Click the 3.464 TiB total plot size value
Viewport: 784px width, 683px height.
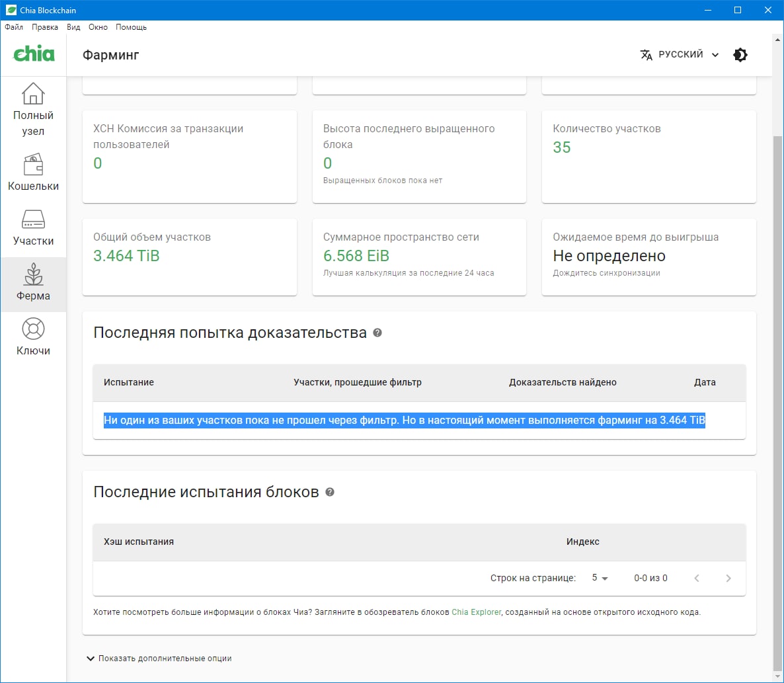126,255
